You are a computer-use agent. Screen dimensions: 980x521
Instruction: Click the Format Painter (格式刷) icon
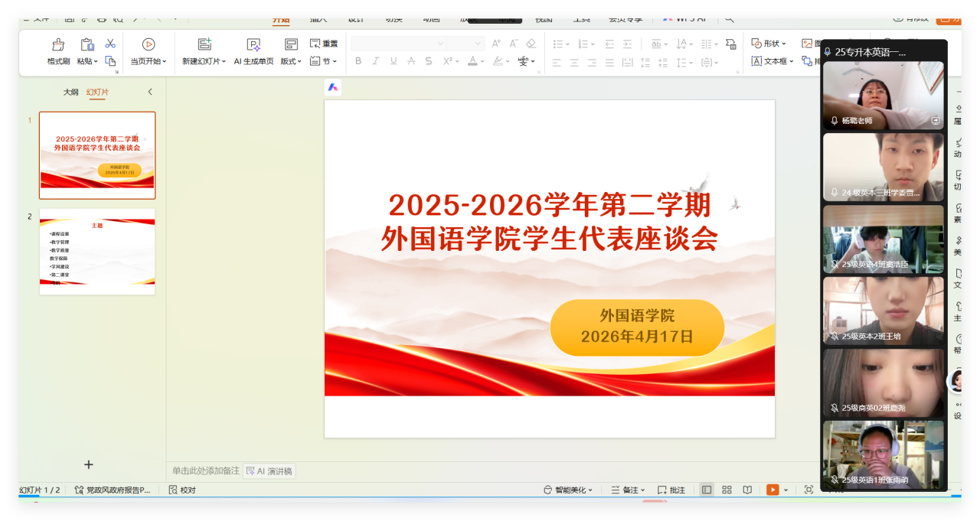58,45
